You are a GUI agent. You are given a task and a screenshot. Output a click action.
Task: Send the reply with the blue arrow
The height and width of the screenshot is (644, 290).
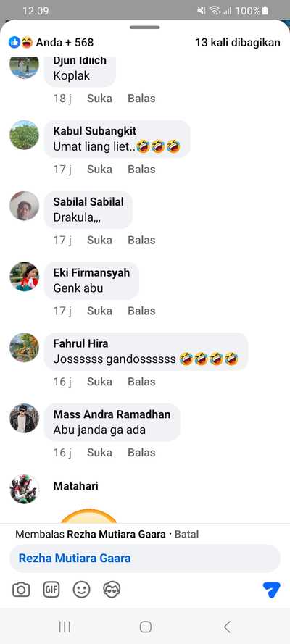(272, 590)
